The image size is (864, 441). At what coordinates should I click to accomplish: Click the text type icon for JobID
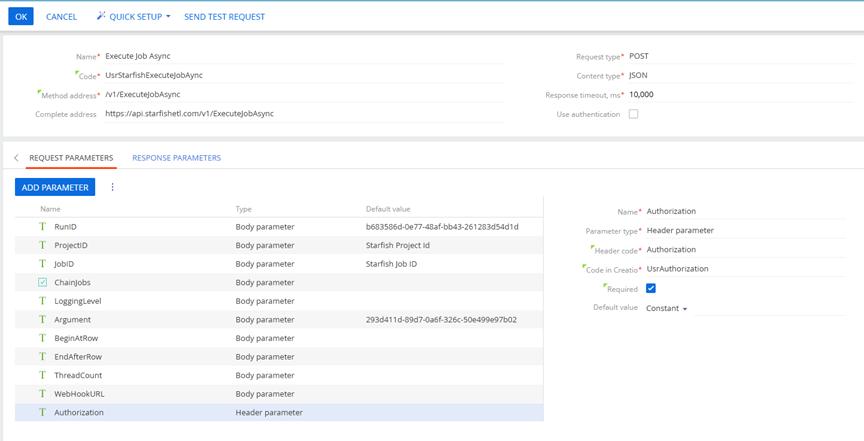coord(42,264)
